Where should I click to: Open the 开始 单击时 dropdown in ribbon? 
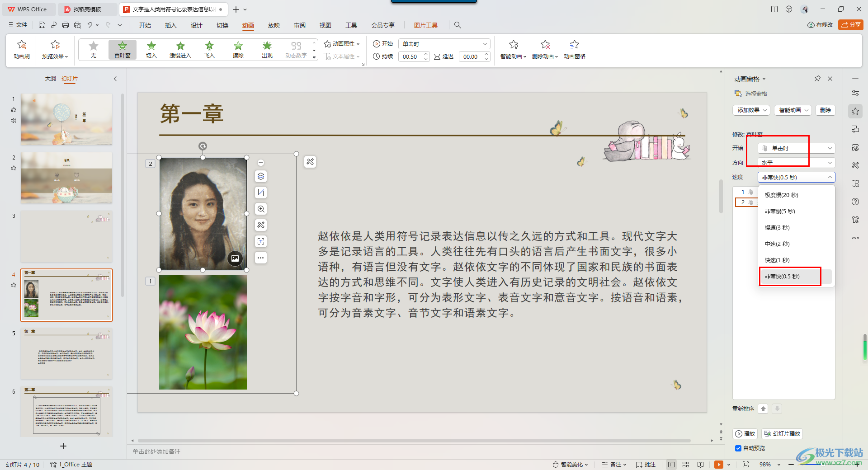tap(444, 44)
